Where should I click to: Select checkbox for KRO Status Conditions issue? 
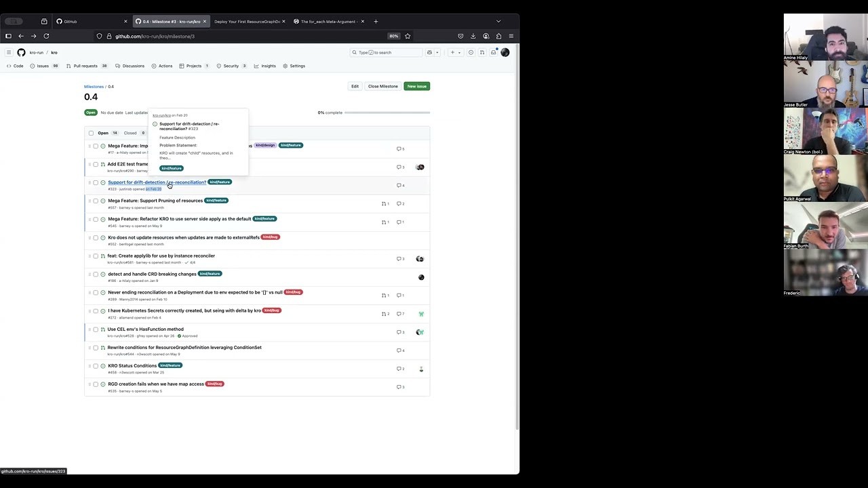[96, 366]
